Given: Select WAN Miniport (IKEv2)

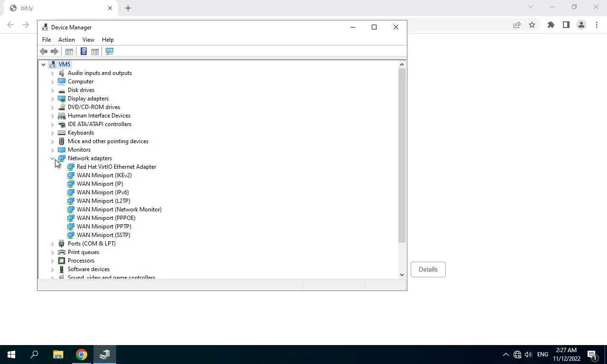Looking at the screenshot, I should (104, 175).
